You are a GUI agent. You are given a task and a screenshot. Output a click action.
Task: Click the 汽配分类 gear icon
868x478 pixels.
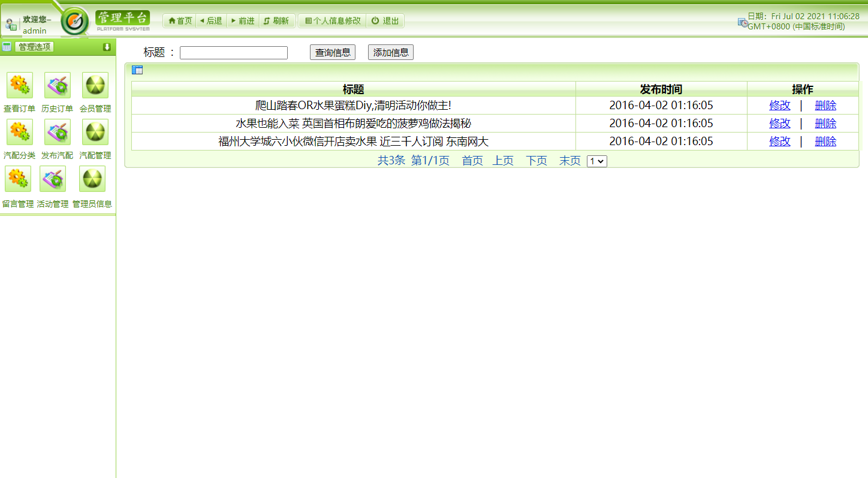pos(19,132)
